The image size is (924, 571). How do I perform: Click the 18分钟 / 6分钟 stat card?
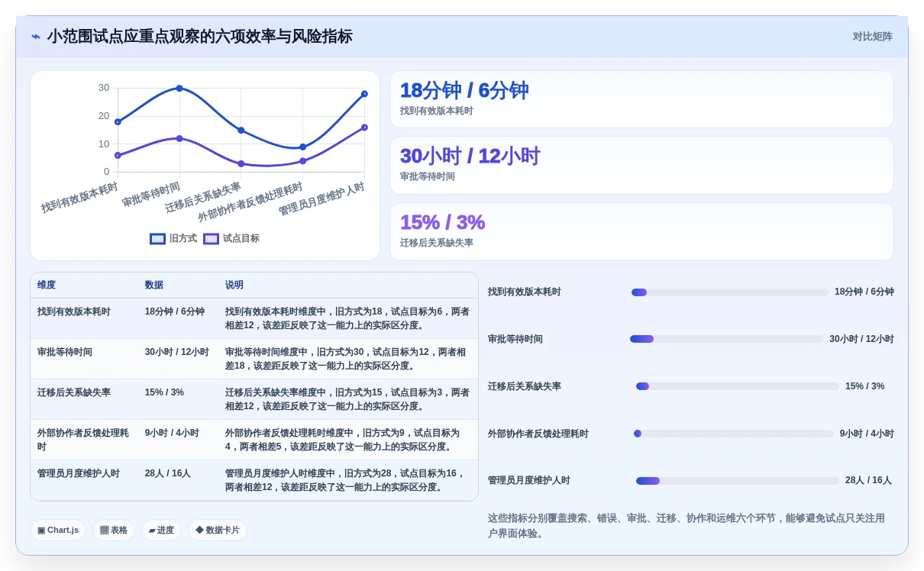641,99
